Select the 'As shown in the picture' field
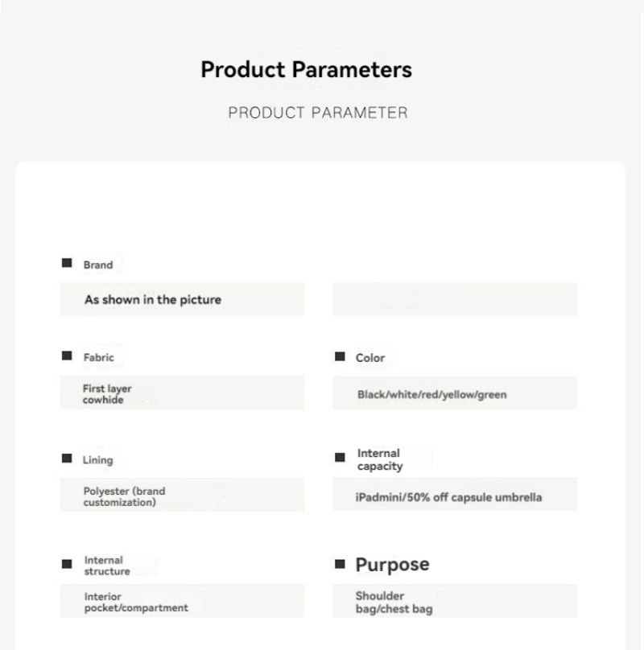644x650 pixels. click(x=182, y=299)
